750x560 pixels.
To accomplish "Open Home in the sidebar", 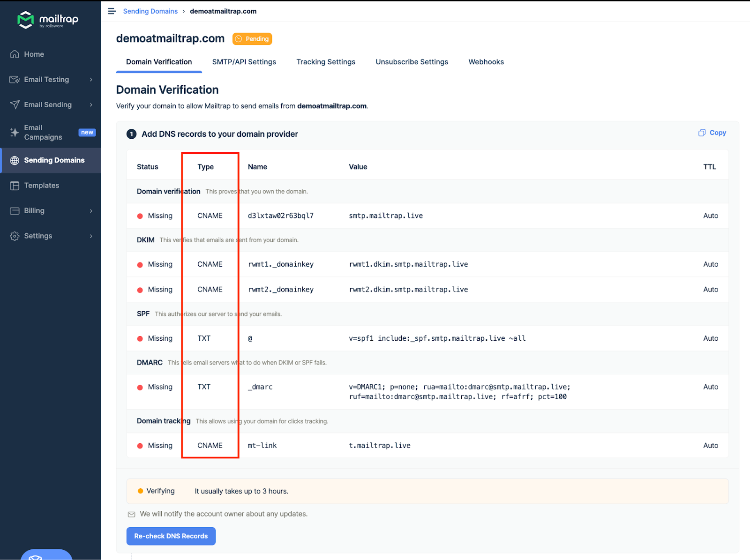I will 51,54.
